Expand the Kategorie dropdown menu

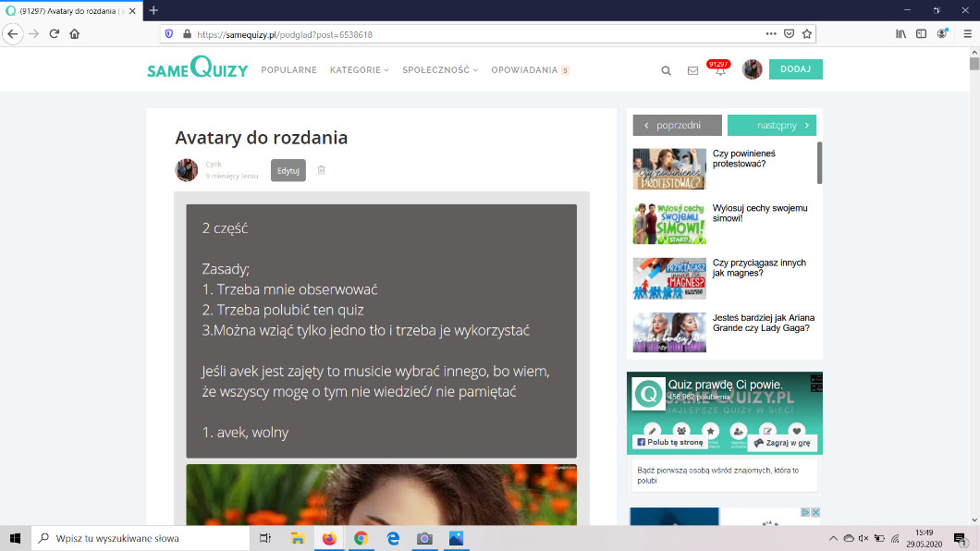359,70
